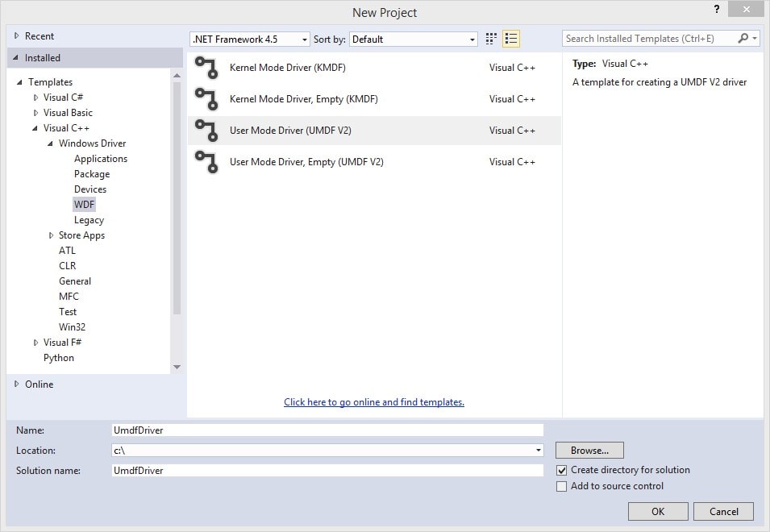The image size is (770, 532).
Task: Select the Legacy node under Windows Driver
Action: tap(89, 220)
